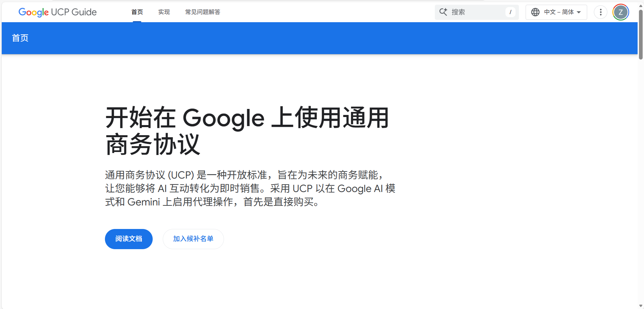The image size is (644, 309).
Task: Click the globe language icon
Action: point(535,12)
